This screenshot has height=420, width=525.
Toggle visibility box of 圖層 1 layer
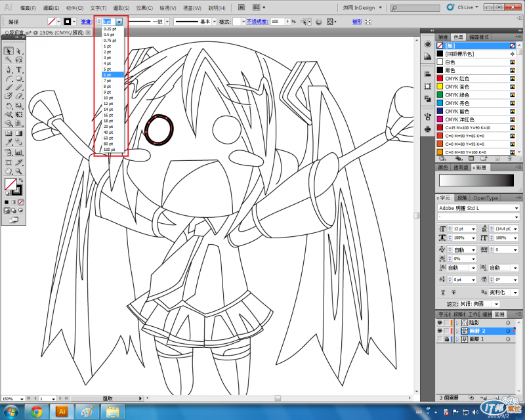click(x=440, y=339)
